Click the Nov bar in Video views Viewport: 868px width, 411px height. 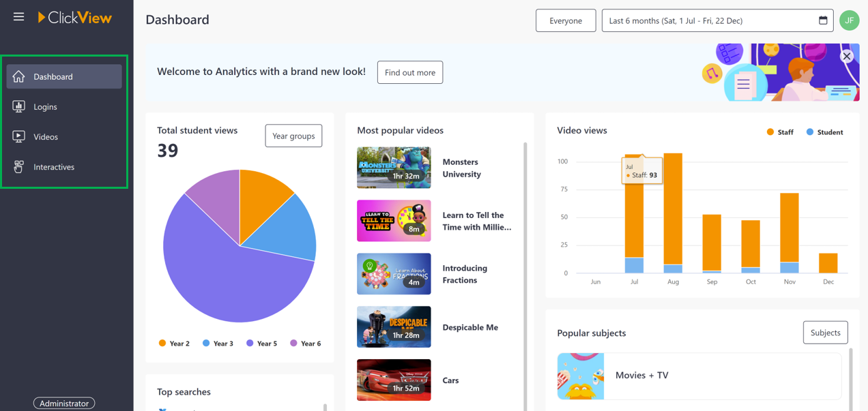tap(790, 233)
